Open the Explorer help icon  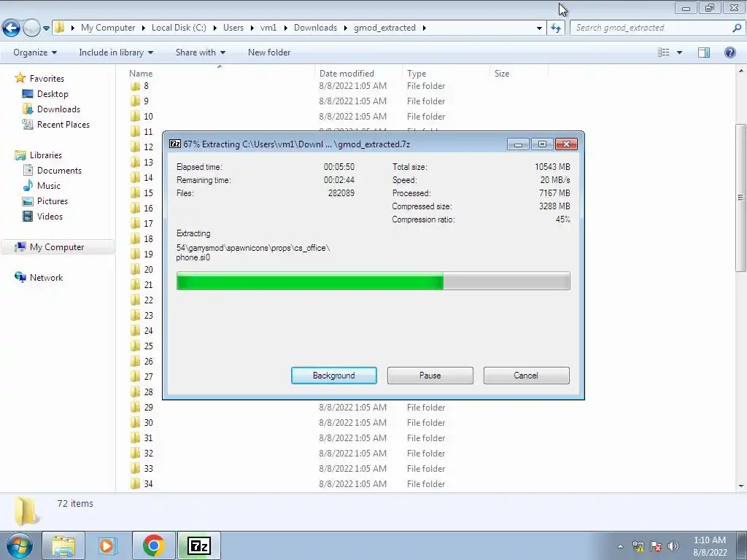coord(729,52)
